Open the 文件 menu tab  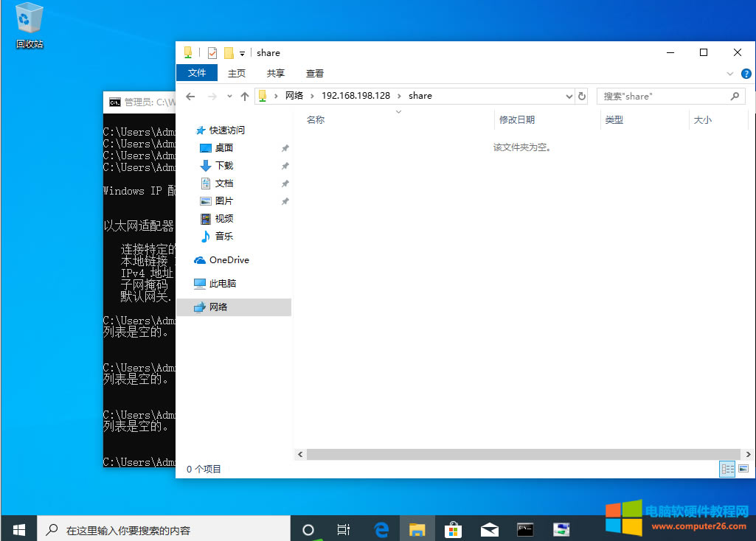(x=197, y=73)
